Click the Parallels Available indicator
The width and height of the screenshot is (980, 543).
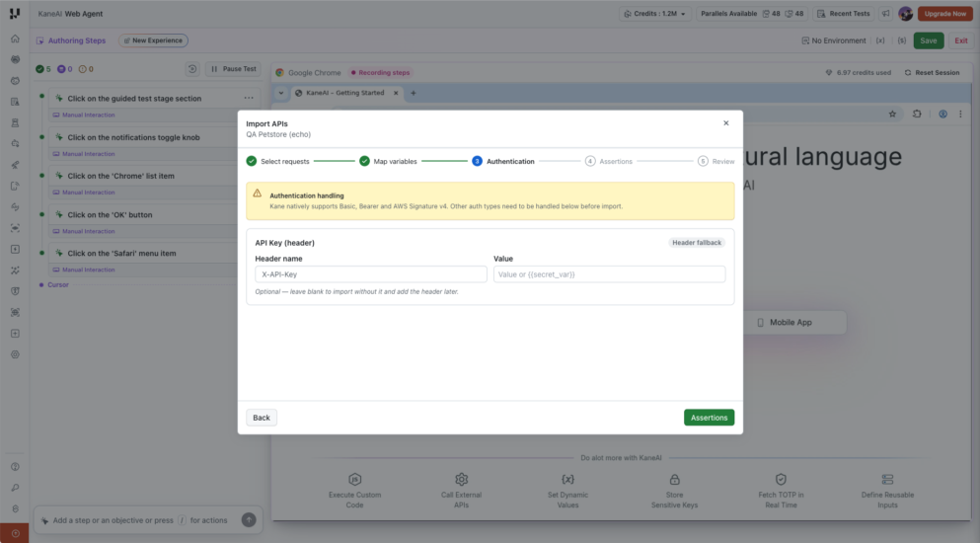(752, 13)
